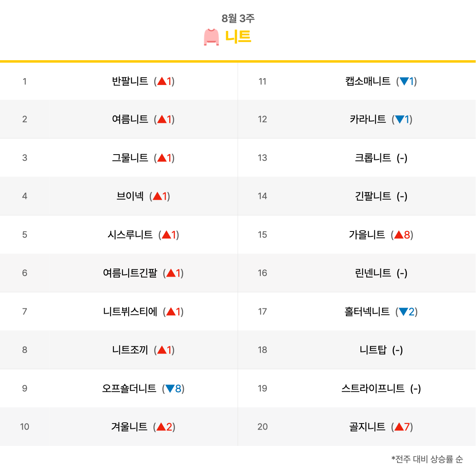476x476 pixels.
Task: Click the blue down arrow beside 캡소매니트
Action: tap(404, 81)
